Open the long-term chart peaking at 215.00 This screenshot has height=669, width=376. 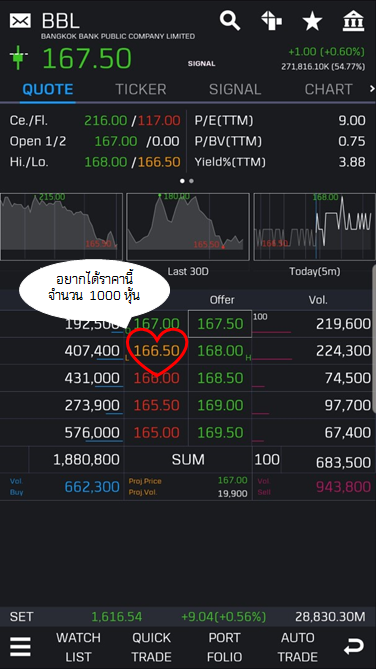(x=61, y=227)
